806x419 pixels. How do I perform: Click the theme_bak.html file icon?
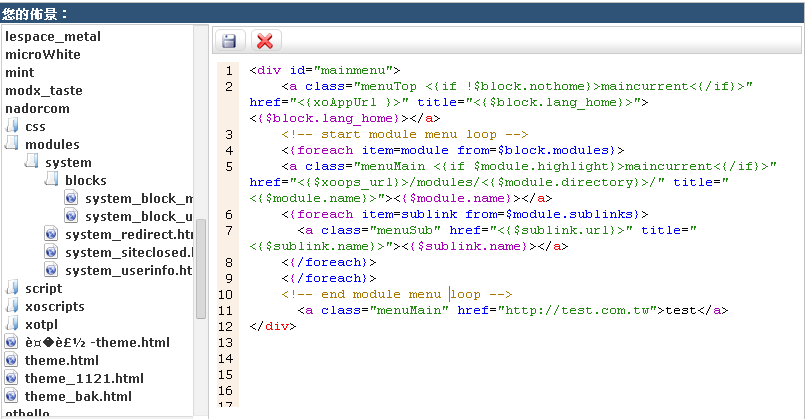[x=12, y=397]
